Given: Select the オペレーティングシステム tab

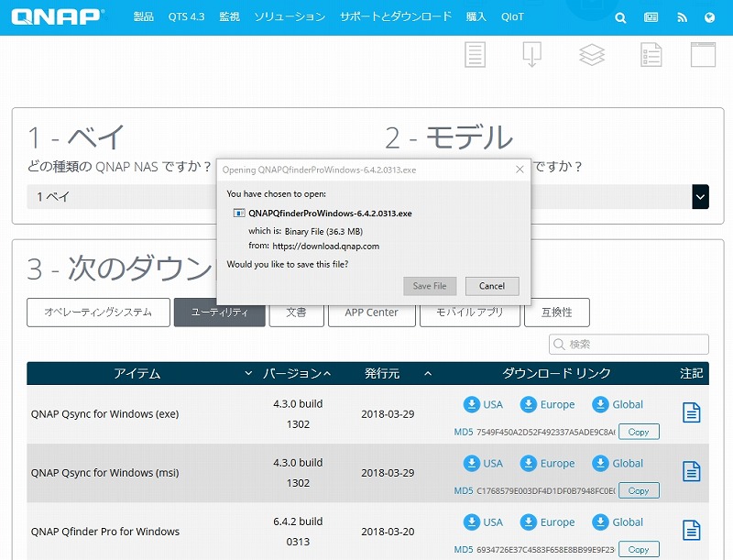Looking at the screenshot, I should (x=98, y=313).
